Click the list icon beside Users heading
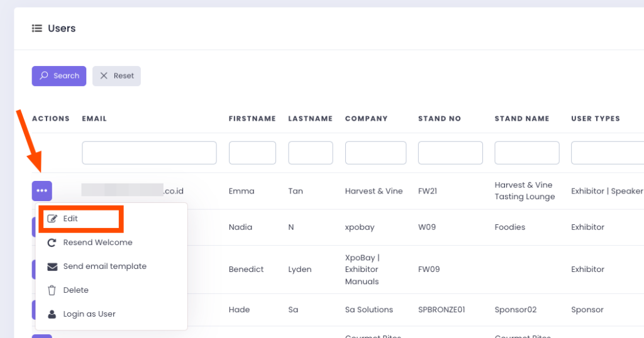 tap(37, 28)
